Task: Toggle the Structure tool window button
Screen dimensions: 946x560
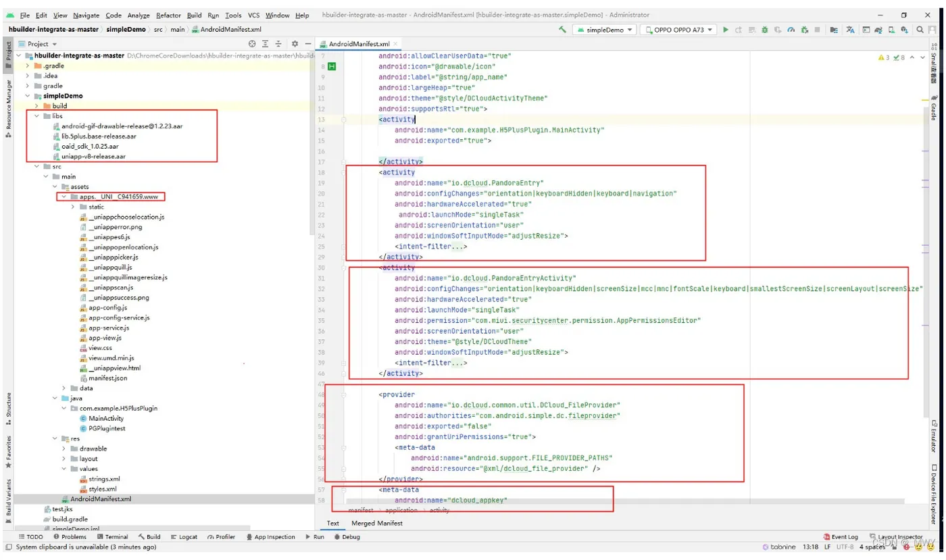Action: point(8,409)
